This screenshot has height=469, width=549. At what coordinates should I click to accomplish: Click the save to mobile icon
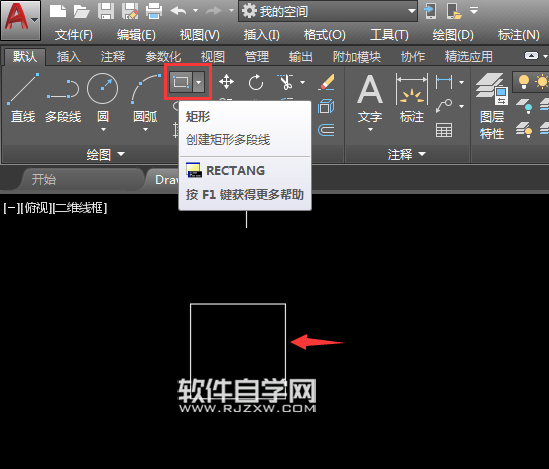pyautogui.click(x=454, y=11)
